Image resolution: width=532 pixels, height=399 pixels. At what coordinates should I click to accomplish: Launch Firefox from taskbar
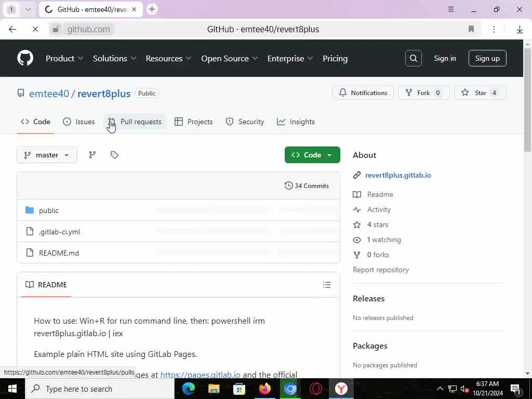click(264, 389)
